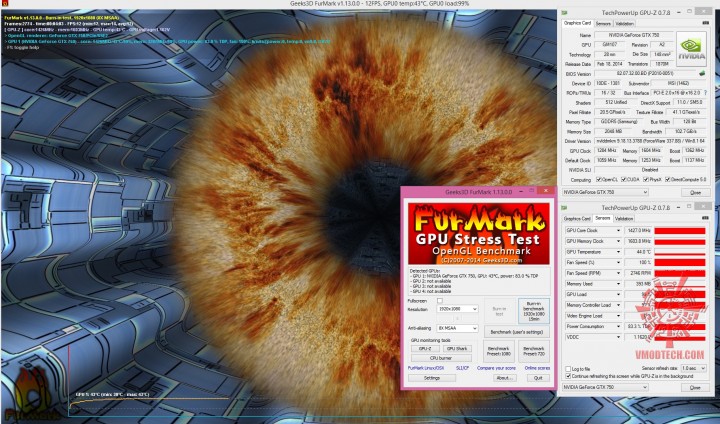Click the green BIOS save chip icon
The image size is (720, 424).
[x=702, y=73]
